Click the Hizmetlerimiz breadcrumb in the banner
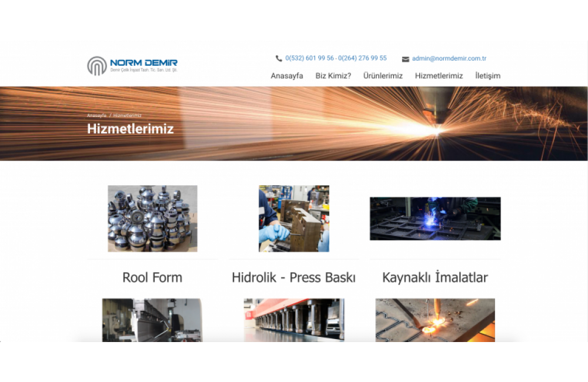Image resolution: width=588 pixels, height=382 pixels. [x=127, y=116]
